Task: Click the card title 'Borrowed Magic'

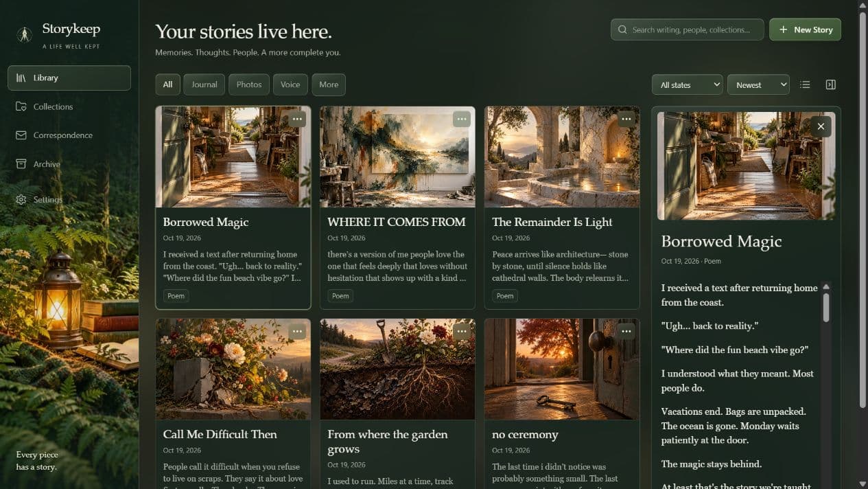Action: 206,222
